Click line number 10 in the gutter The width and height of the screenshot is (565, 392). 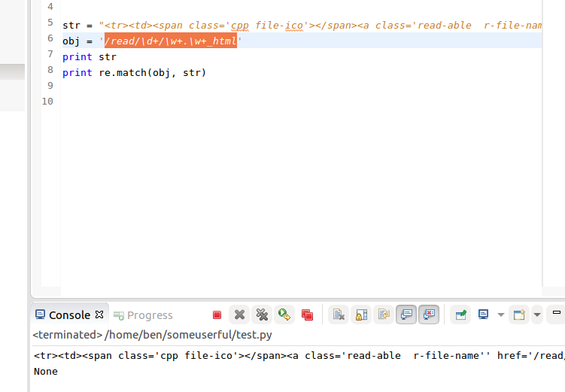point(47,102)
